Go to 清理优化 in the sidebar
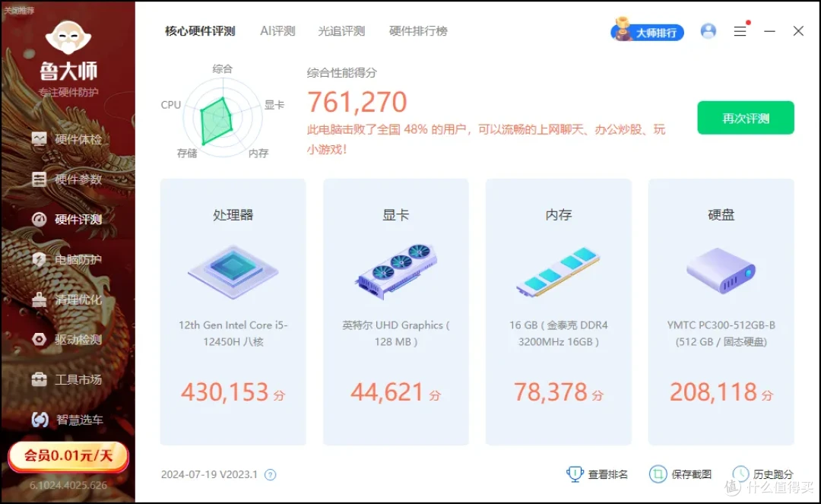The image size is (821, 504). coord(67,300)
